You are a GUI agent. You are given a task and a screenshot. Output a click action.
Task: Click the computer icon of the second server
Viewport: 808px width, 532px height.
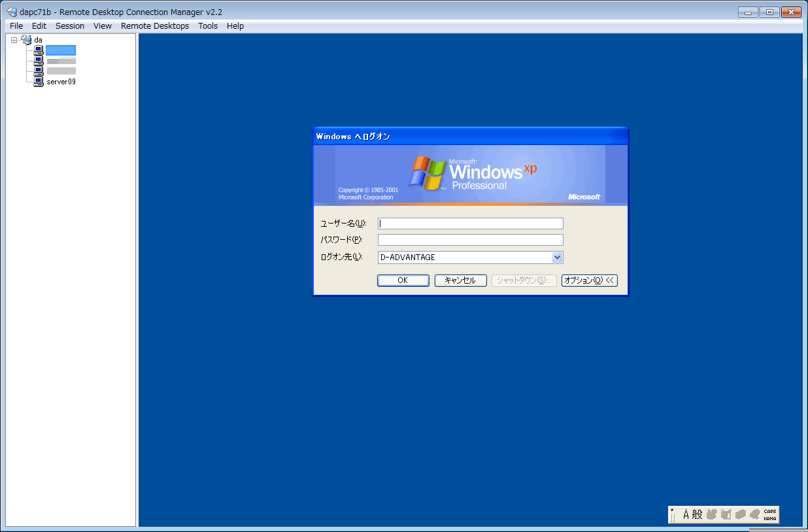38,61
